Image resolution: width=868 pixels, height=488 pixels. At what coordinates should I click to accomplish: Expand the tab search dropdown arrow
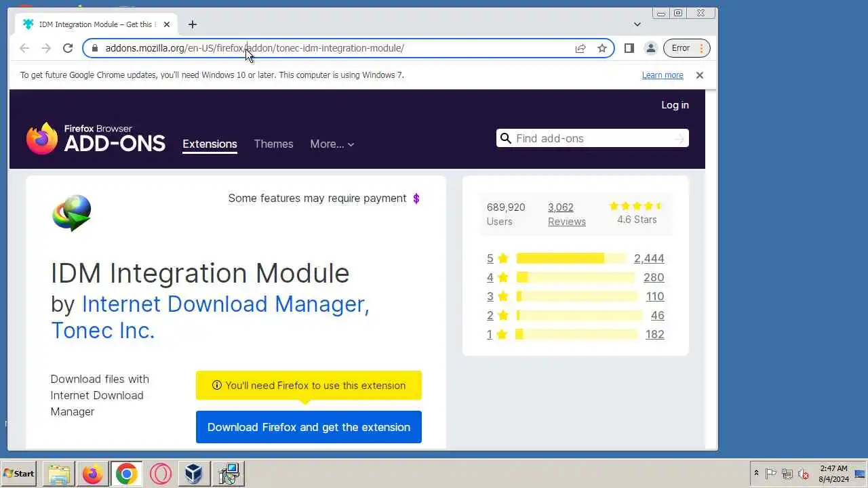[637, 24]
